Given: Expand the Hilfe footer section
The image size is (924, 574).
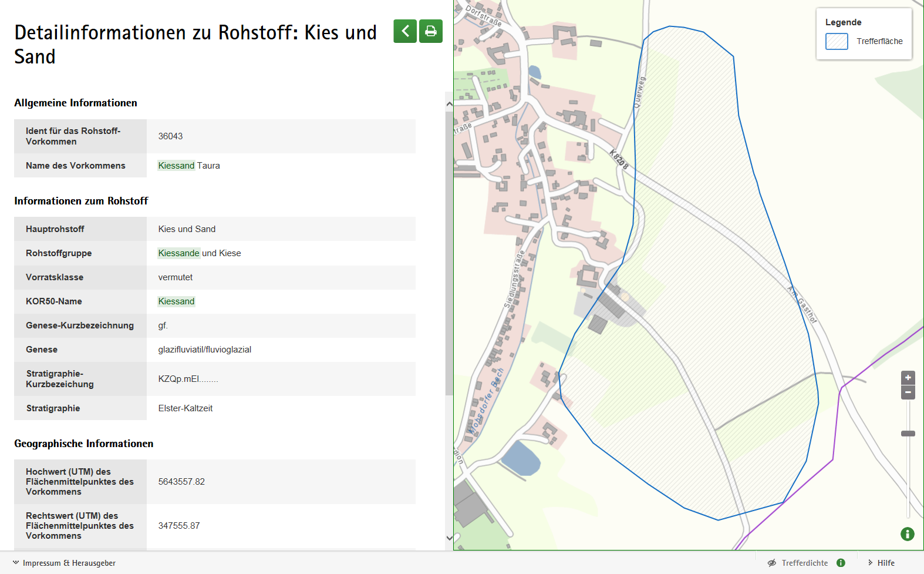Looking at the screenshot, I should (881, 563).
